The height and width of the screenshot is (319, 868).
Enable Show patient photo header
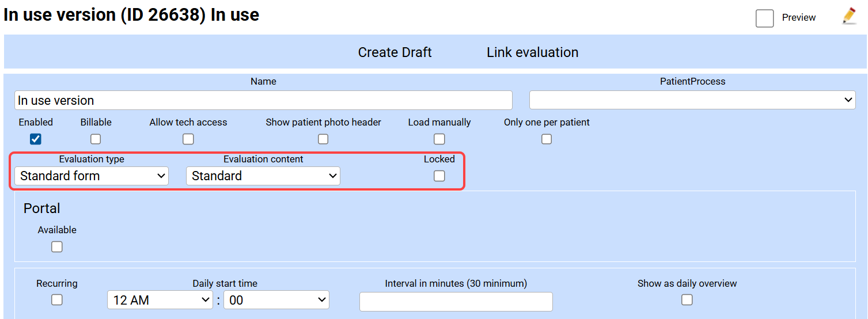point(323,139)
